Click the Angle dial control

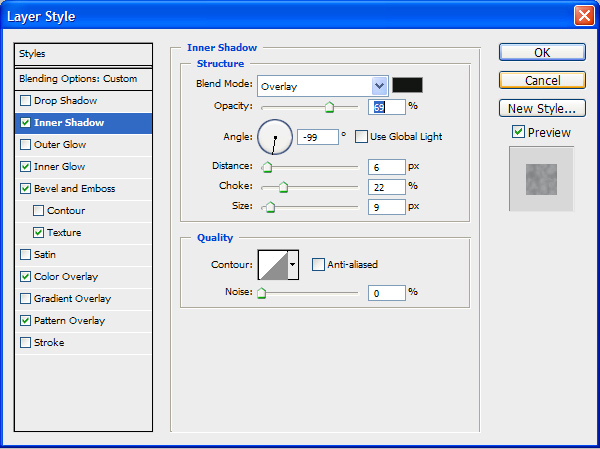point(275,137)
